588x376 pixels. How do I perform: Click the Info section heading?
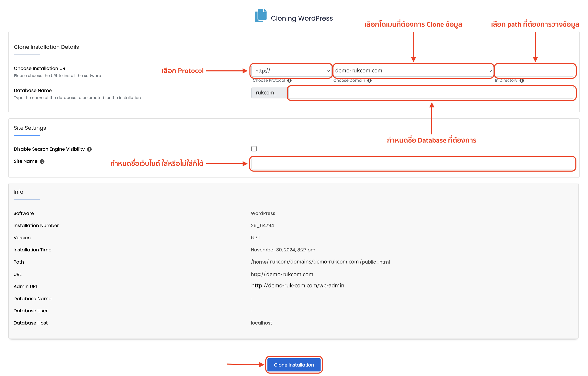tap(18, 192)
